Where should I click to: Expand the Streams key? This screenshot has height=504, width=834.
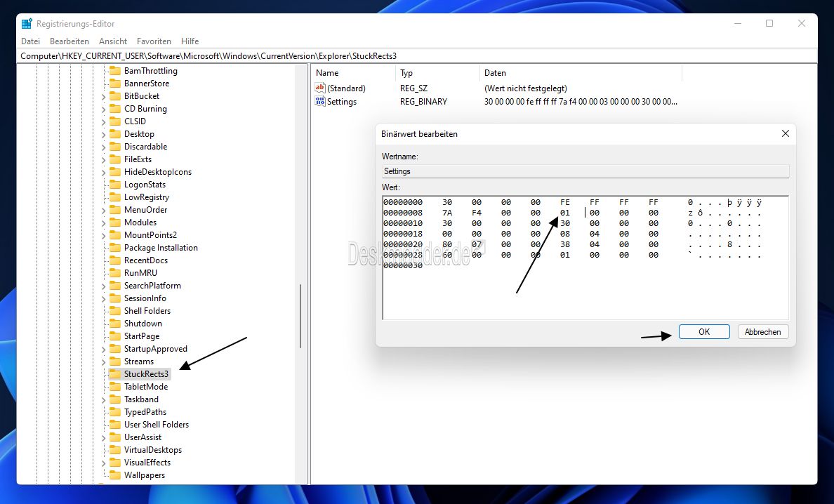click(103, 362)
